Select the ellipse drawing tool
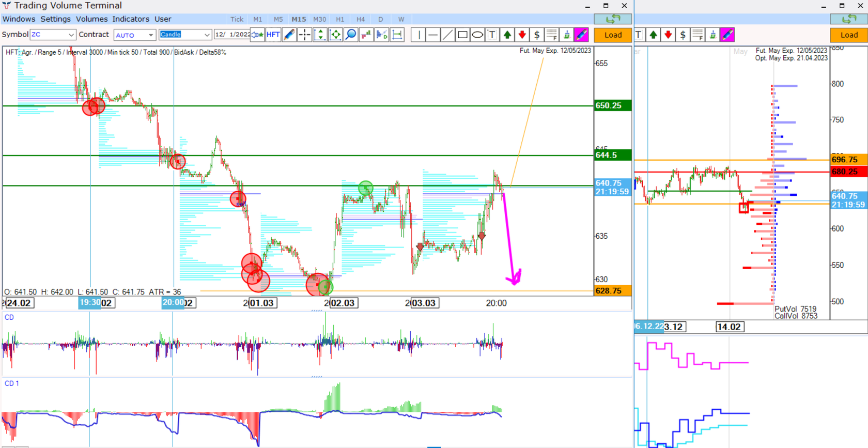The image size is (868, 448). (477, 35)
